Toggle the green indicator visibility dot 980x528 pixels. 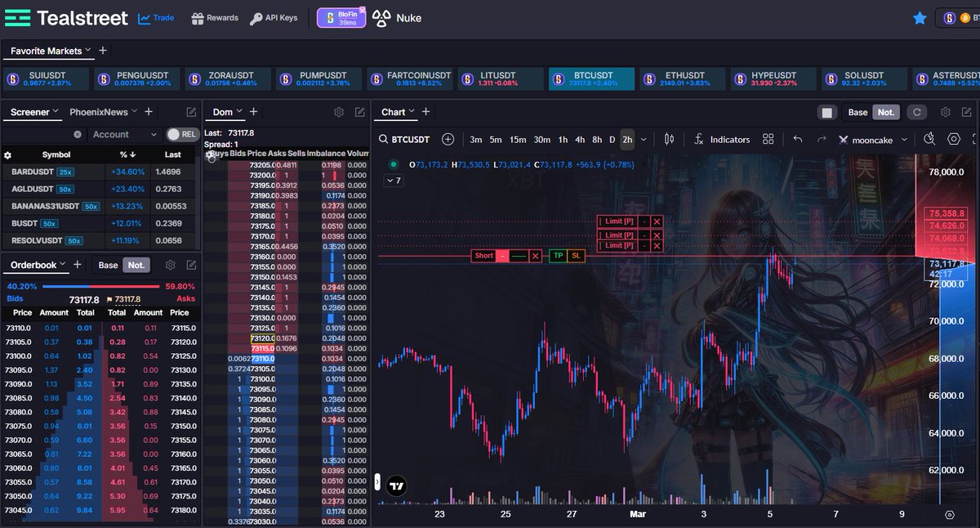pyautogui.click(x=392, y=164)
